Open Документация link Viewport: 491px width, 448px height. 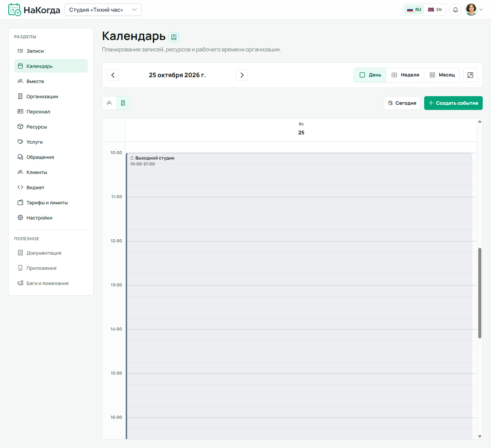51,253
